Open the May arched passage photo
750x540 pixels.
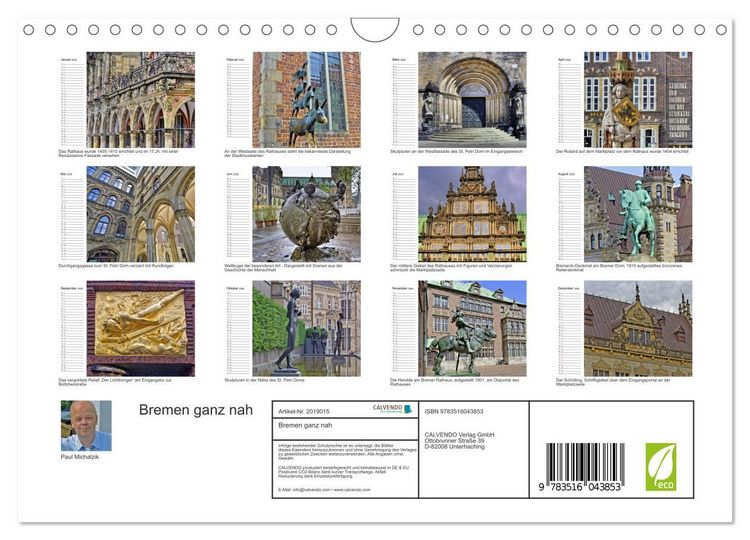pos(141,214)
